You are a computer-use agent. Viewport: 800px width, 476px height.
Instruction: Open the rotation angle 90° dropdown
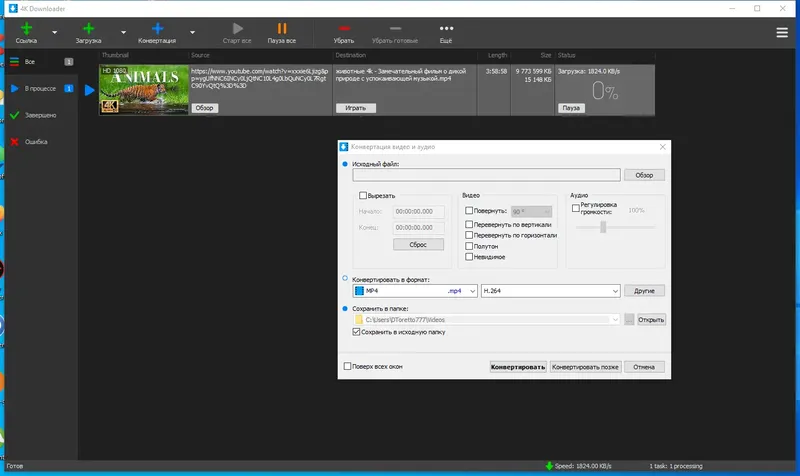(x=531, y=211)
